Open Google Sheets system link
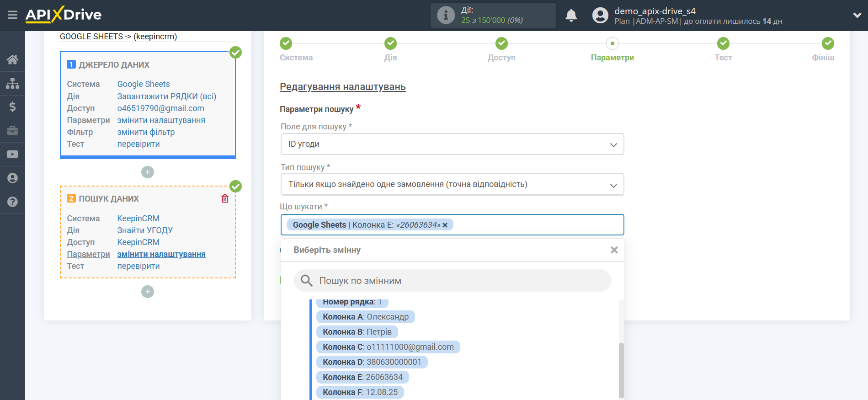 pyautogui.click(x=144, y=84)
